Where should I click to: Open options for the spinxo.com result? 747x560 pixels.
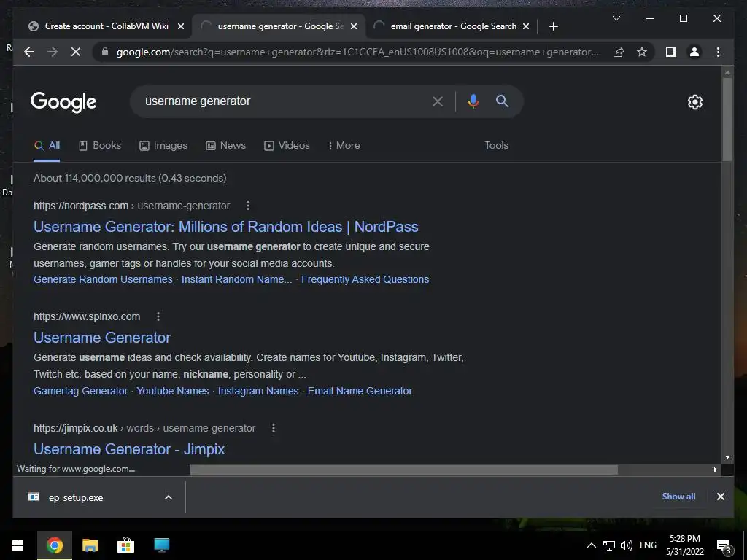click(158, 316)
